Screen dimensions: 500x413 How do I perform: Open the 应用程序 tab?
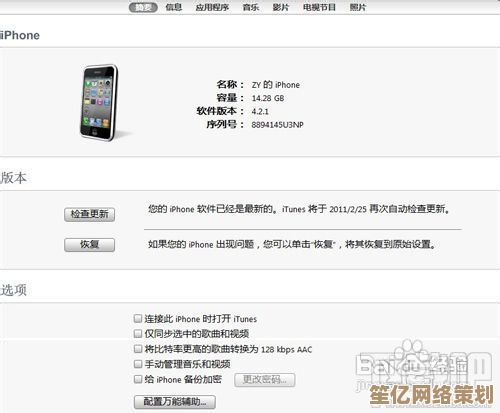[x=212, y=7]
